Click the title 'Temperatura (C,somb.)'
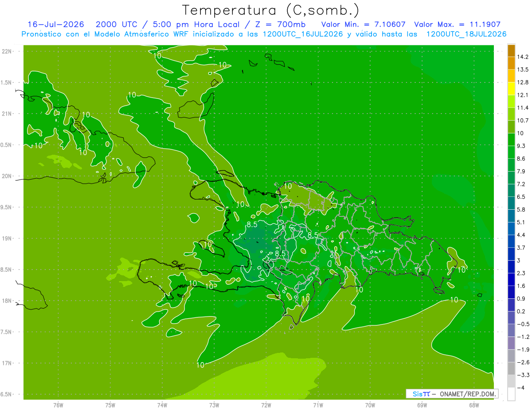 (270, 11)
